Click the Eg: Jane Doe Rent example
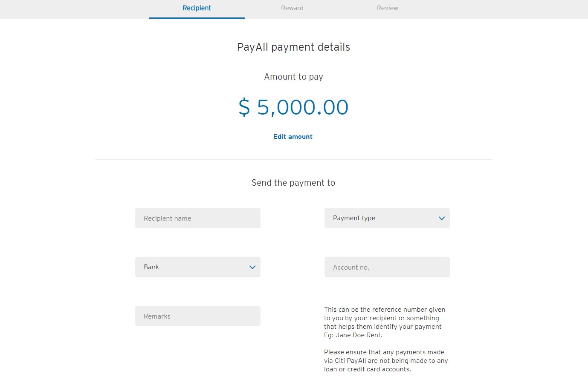Image resolution: width=588 pixels, height=385 pixels. point(353,335)
